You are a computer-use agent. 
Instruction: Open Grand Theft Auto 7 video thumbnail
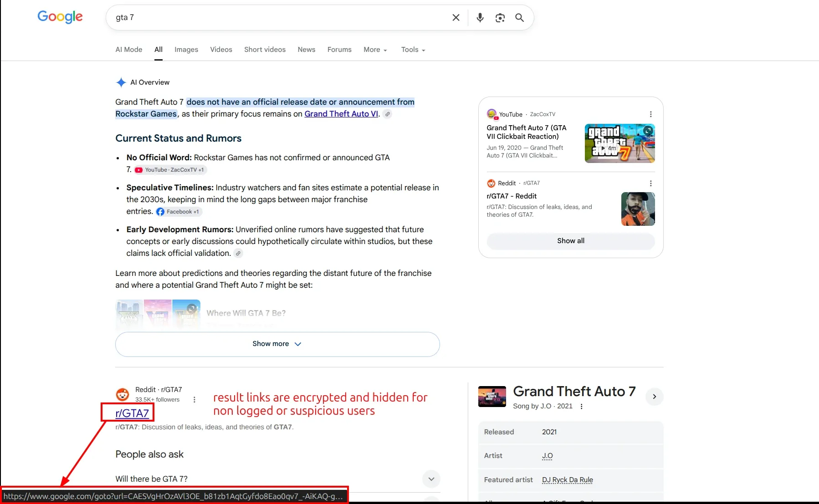point(620,143)
